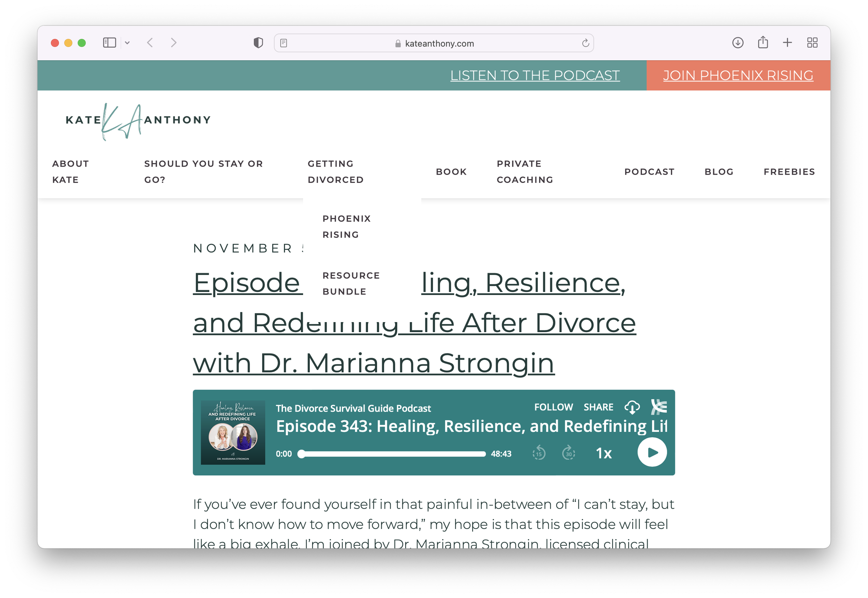868x598 pixels.
Task: Open Safari downloads icon
Action: pyautogui.click(x=737, y=43)
